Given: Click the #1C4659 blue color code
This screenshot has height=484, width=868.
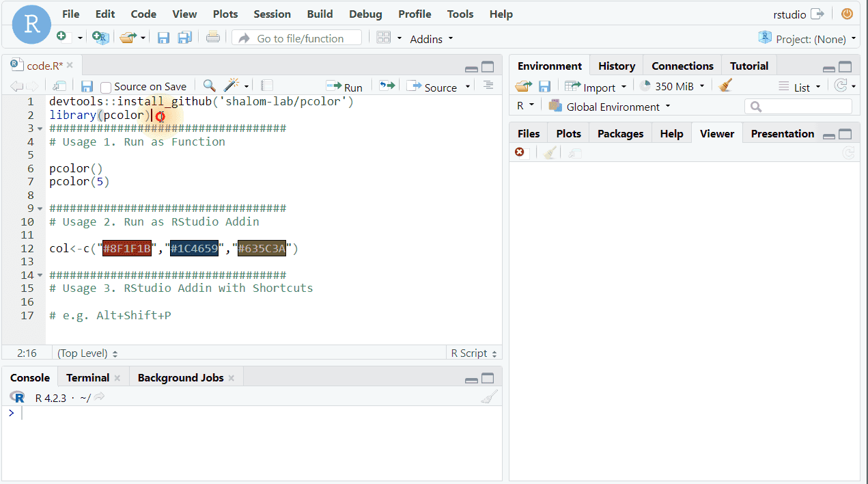Looking at the screenshot, I should click(x=194, y=248).
